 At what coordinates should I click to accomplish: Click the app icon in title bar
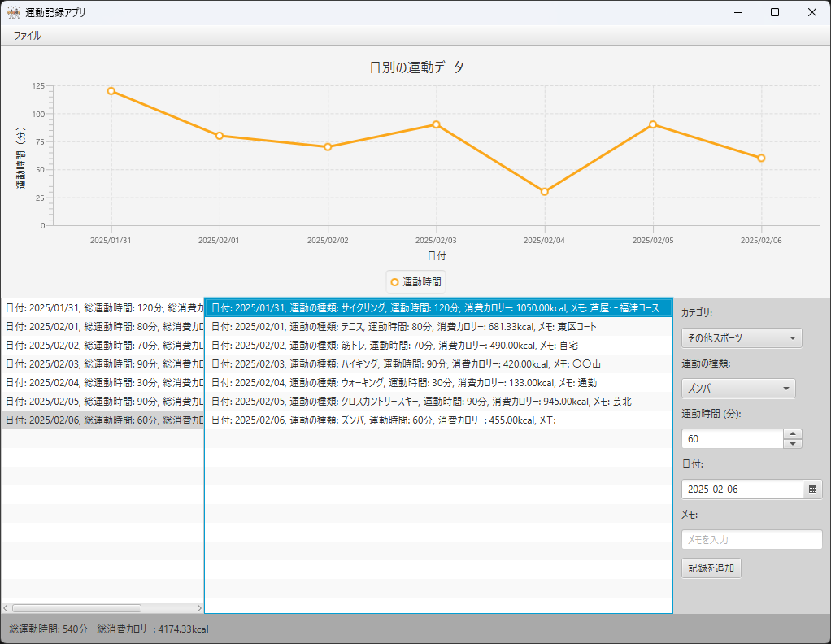tap(14, 12)
